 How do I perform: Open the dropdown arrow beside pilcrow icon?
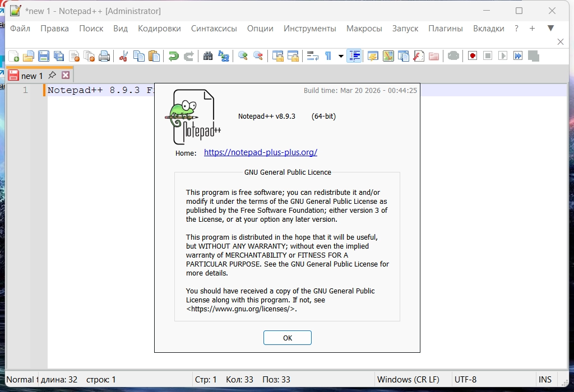[341, 56]
